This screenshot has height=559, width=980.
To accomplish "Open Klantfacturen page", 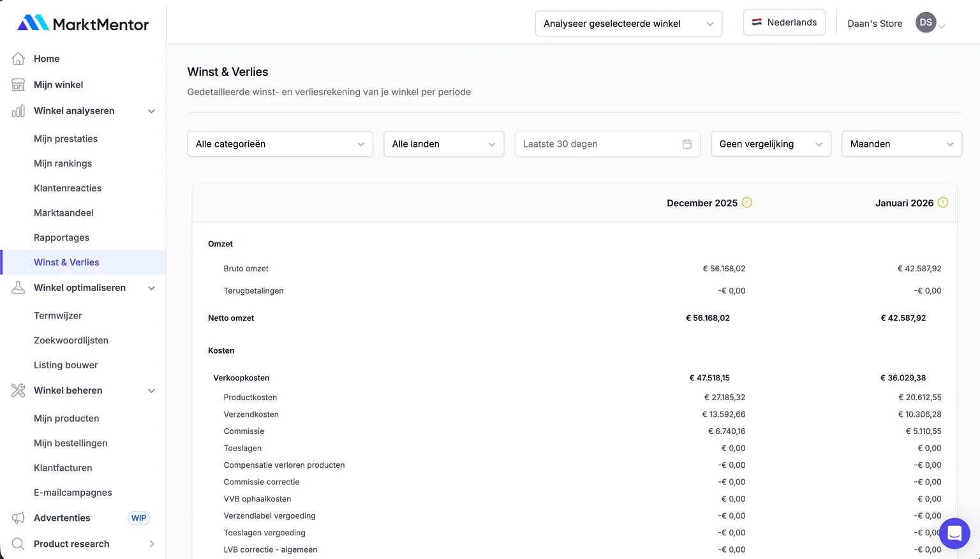I will (63, 468).
